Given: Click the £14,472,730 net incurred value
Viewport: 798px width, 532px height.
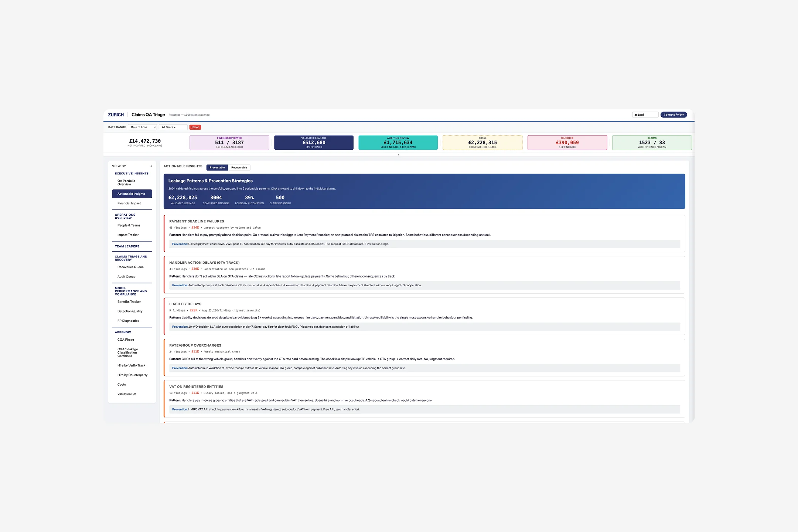Looking at the screenshot, I should coord(145,141).
